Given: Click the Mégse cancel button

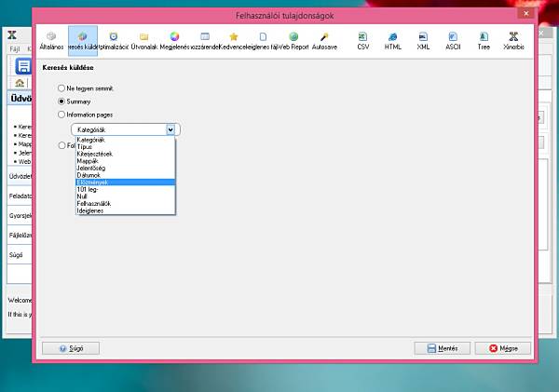Looking at the screenshot, I should point(503,348).
